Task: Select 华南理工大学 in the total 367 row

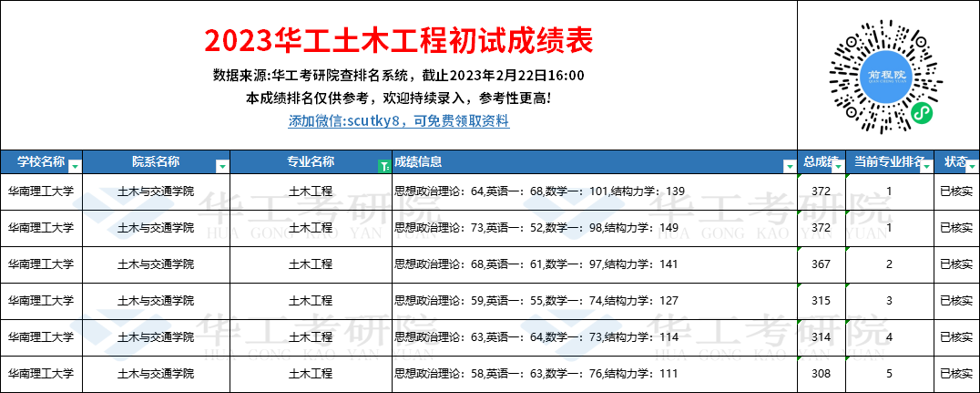Action: click(41, 264)
